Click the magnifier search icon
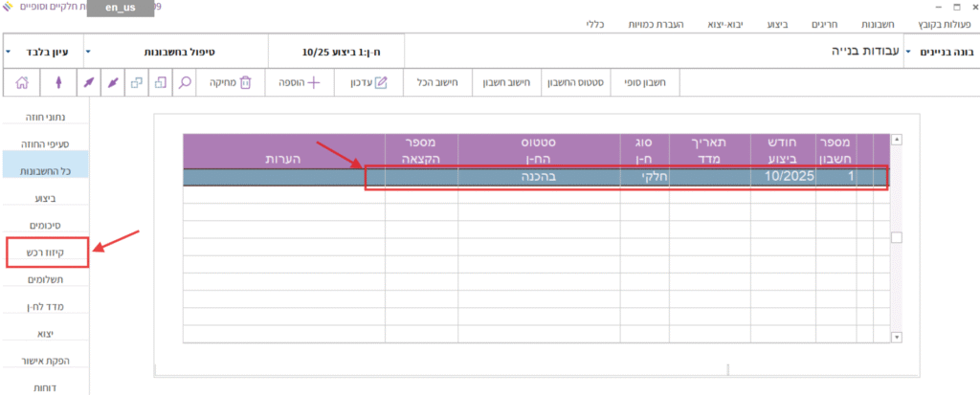This screenshot has width=980, height=395. point(186,83)
